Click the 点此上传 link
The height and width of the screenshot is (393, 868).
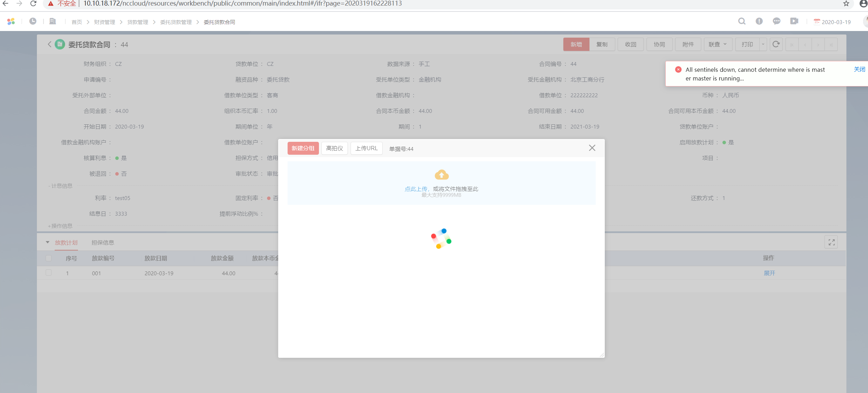tap(416, 189)
